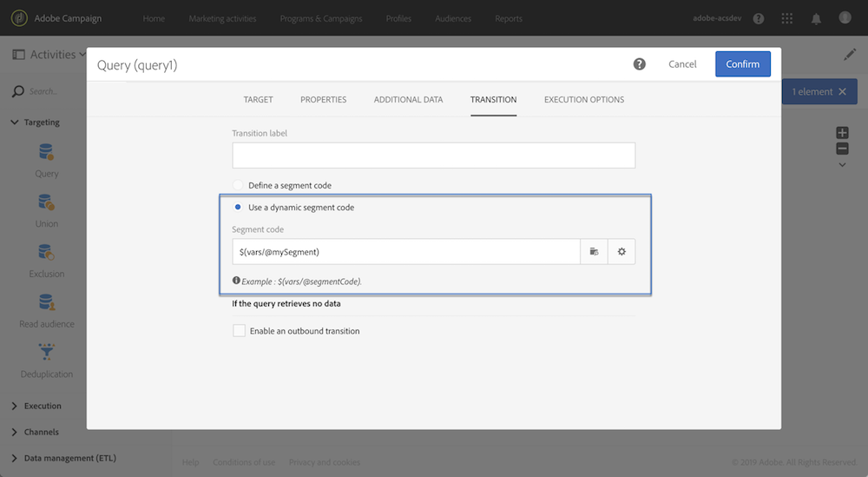Select Define a segment code radio button
Image resolution: width=868 pixels, height=477 pixels.
coord(238,185)
